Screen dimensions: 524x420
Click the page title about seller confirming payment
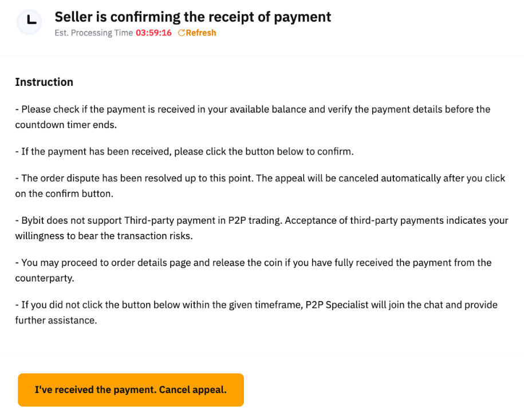click(x=193, y=17)
